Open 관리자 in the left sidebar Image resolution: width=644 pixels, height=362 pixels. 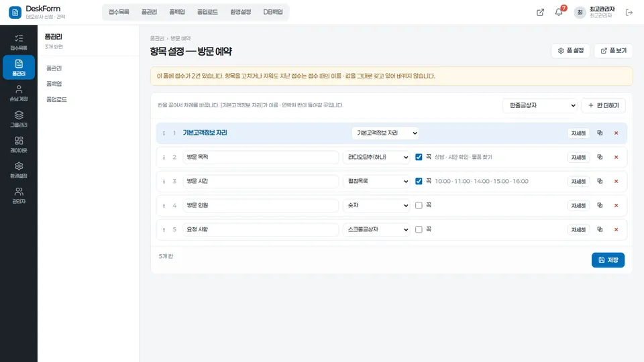pos(19,195)
